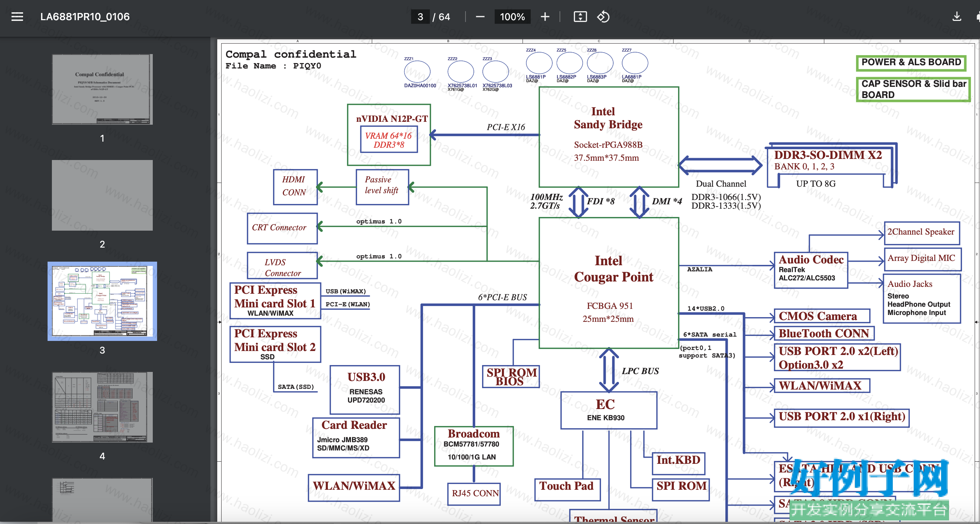The width and height of the screenshot is (980, 524).
Task: Click the Audio Jacks label
Action: click(910, 284)
